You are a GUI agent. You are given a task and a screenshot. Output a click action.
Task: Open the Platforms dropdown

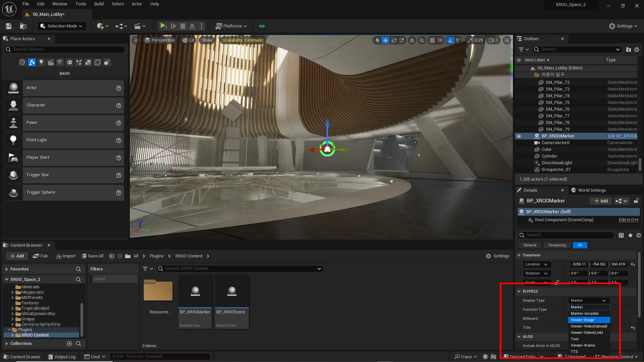click(231, 26)
